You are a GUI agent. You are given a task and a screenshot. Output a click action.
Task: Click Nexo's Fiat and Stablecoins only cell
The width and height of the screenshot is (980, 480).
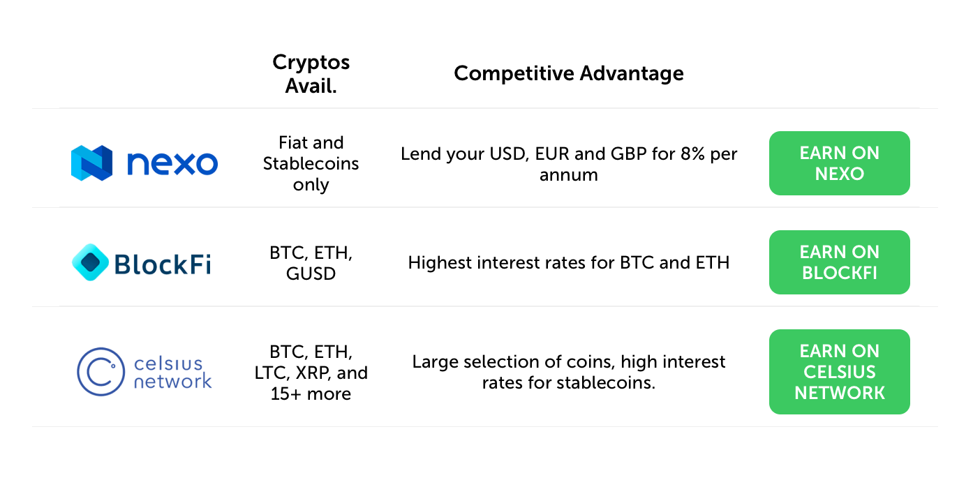(311, 163)
